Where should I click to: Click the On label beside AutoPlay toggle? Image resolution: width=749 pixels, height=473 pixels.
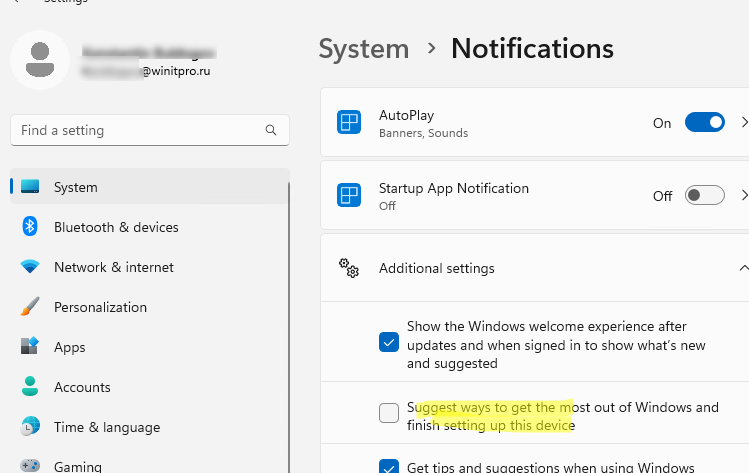662,123
